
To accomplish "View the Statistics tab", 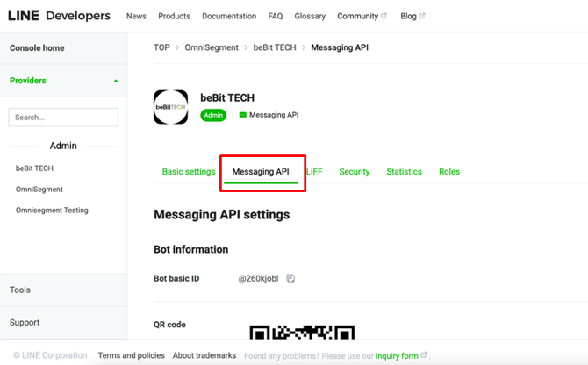I will pos(404,172).
